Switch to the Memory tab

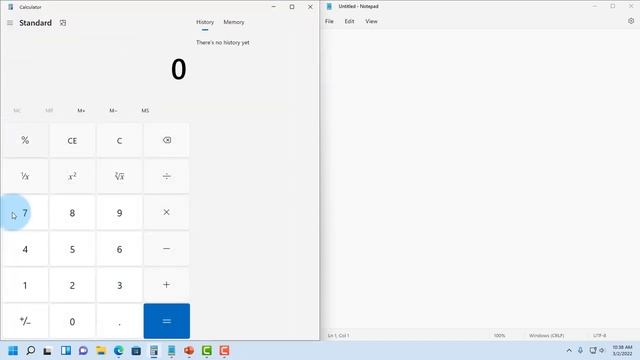point(233,22)
